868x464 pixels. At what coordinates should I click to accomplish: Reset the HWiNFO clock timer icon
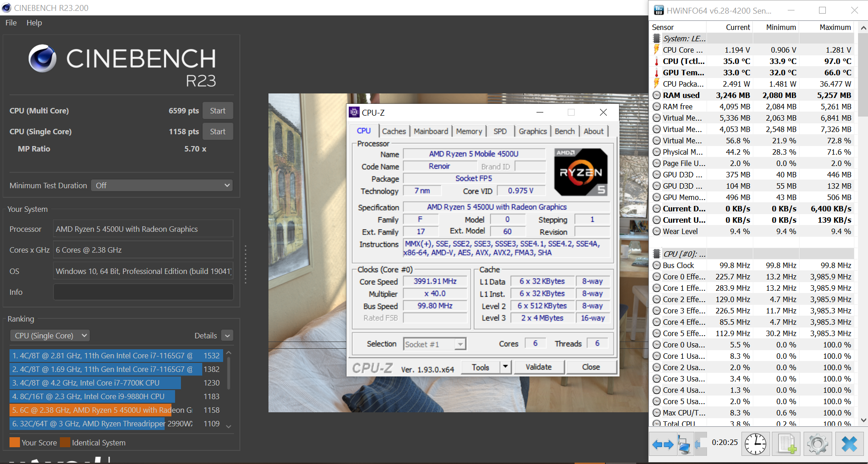[756, 444]
